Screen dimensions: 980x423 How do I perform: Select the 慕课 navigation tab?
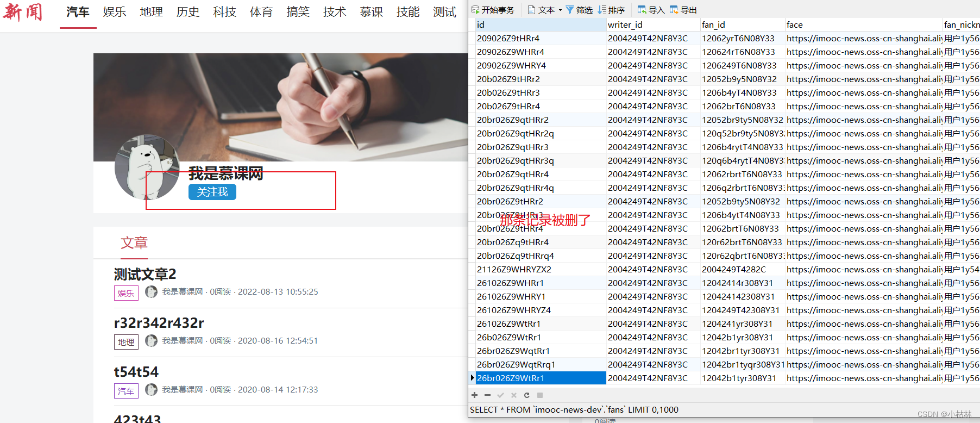click(371, 12)
